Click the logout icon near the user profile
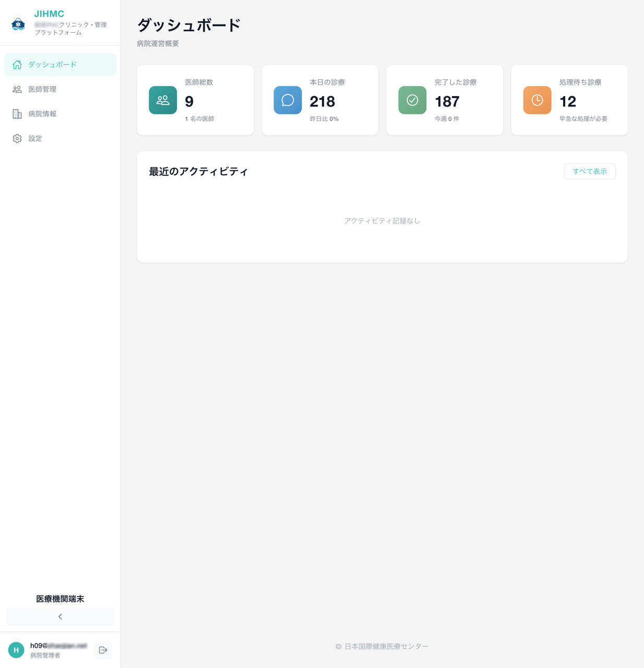644x668 pixels. tap(103, 650)
